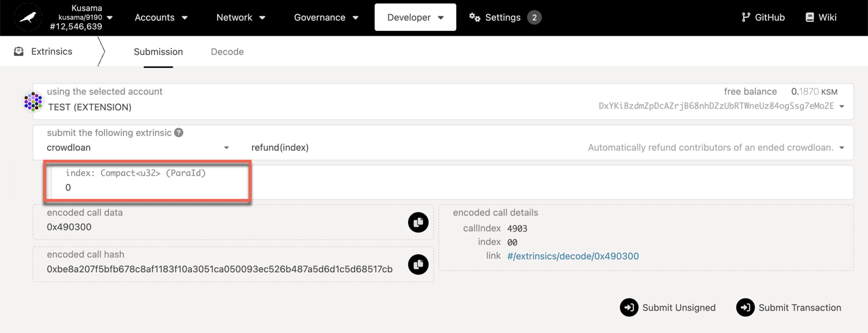Open Settings with gear icon
The width and height of the screenshot is (868, 333).
[x=495, y=17]
